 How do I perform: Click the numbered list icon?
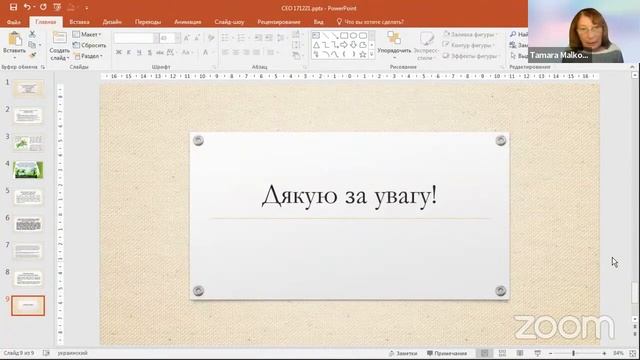pyautogui.click(x=242, y=38)
